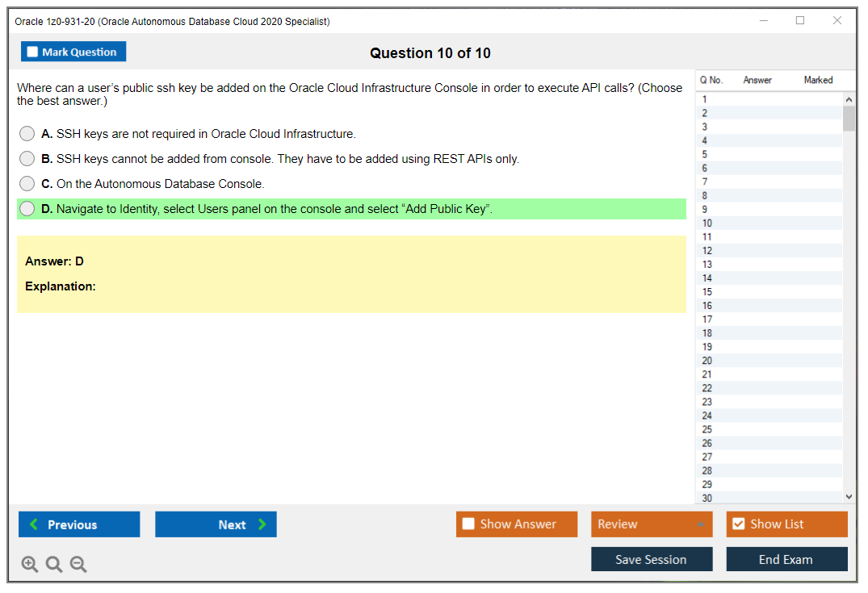Click the zoom in magnifier icon

(29, 565)
